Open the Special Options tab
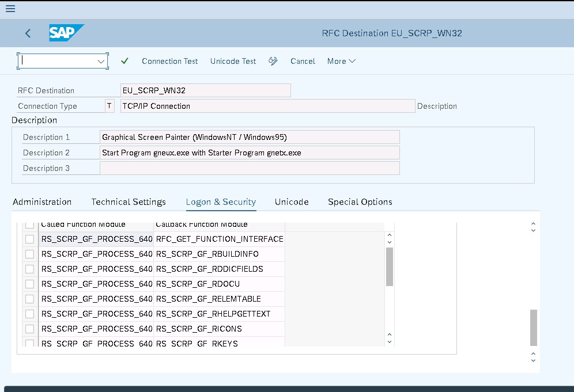The width and height of the screenshot is (574, 392). (x=360, y=202)
